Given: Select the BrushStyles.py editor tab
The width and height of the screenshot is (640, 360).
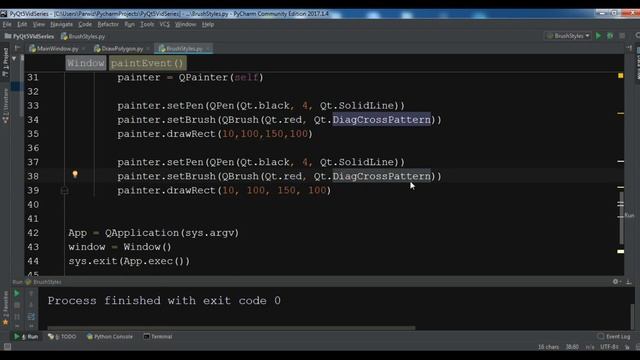Looking at the screenshot, I should pos(184,49).
